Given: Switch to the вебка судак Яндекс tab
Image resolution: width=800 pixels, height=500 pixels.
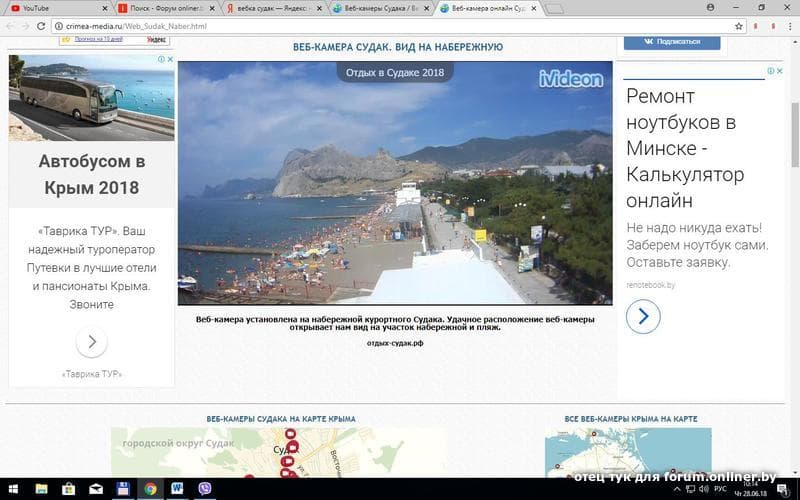Looking at the screenshot, I should [x=273, y=9].
